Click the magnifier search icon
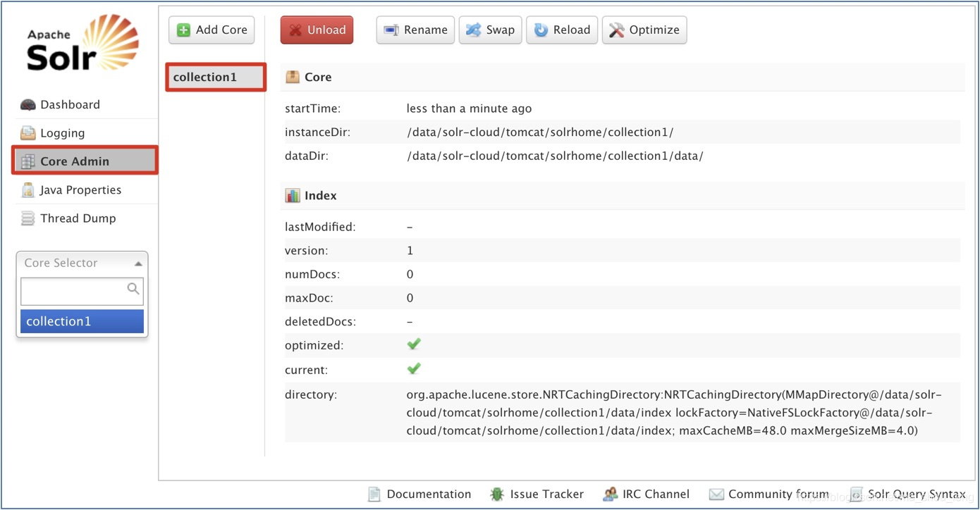Image resolution: width=980 pixels, height=510 pixels. (x=133, y=288)
